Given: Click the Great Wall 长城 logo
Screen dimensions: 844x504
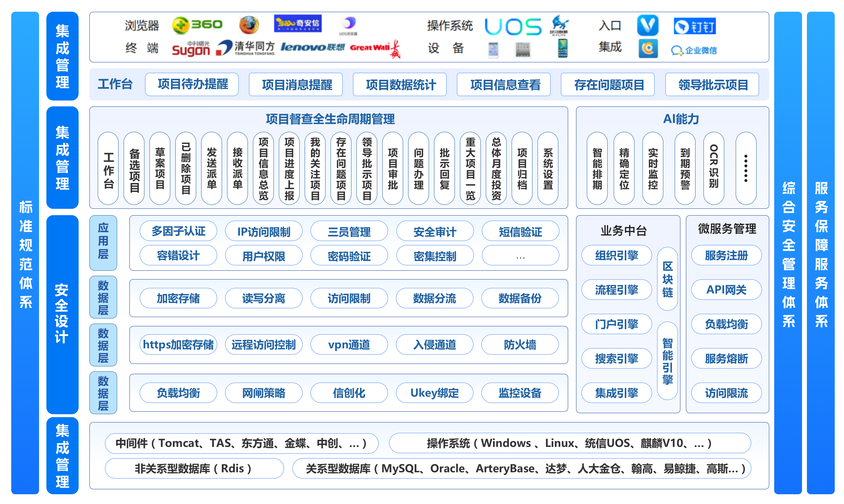Looking at the screenshot, I should pos(375,48).
